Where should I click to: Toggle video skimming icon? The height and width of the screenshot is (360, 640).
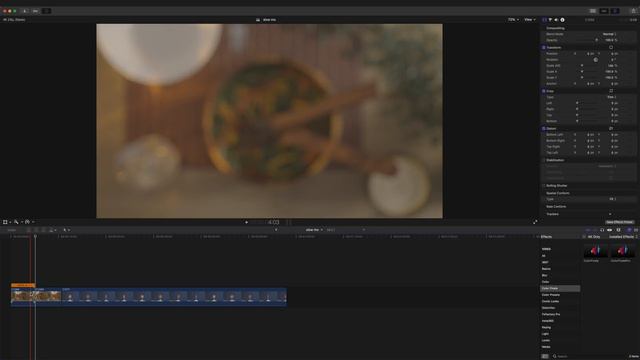[x=588, y=230]
